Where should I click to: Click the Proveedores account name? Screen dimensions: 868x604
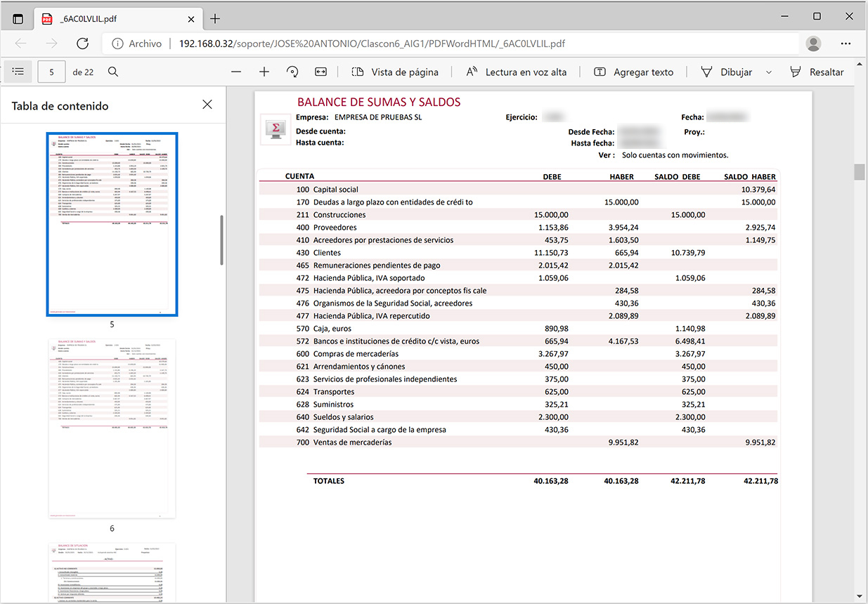pyautogui.click(x=335, y=228)
